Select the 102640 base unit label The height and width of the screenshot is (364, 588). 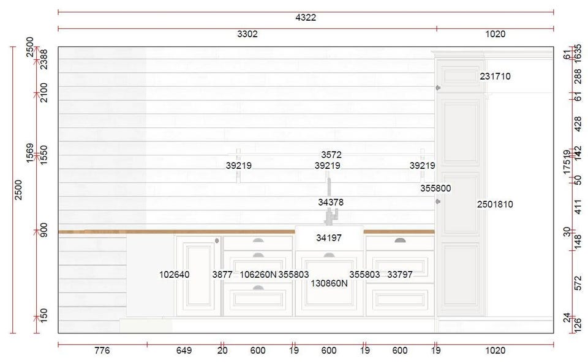175,275
